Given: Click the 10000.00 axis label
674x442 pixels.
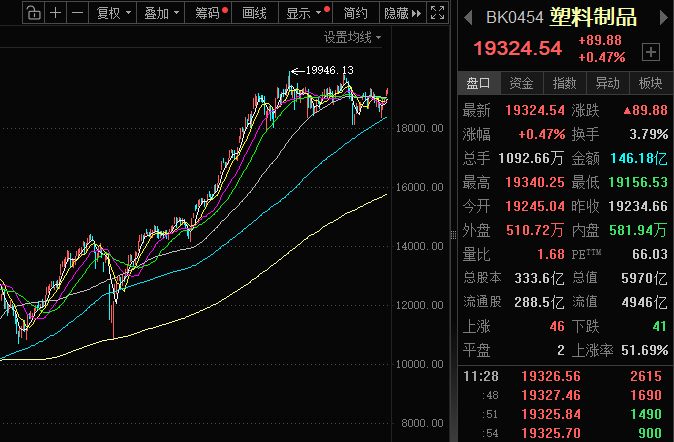Looking at the screenshot, I should tap(420, 364).
